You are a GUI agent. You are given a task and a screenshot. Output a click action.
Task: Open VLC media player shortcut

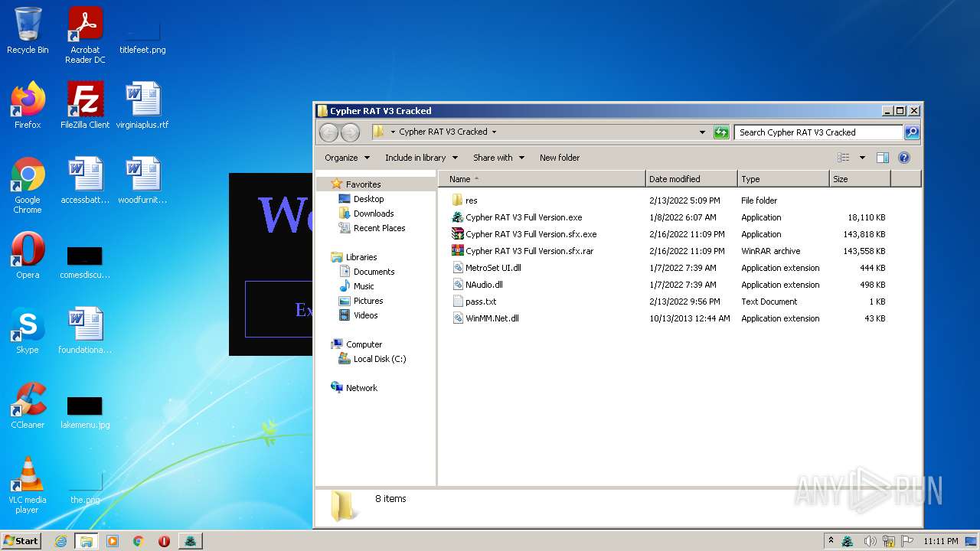tap(28, 486)
